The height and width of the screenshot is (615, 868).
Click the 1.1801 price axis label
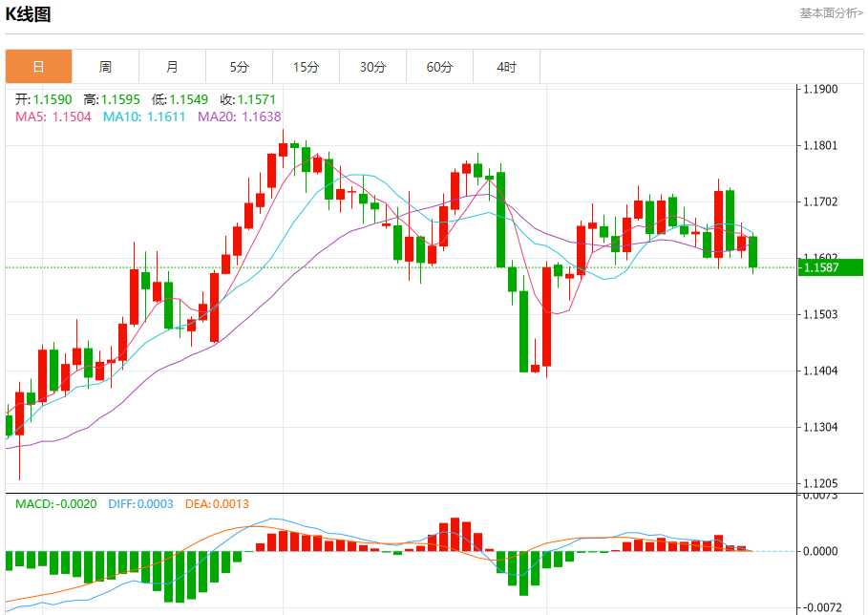coord(820,145)
